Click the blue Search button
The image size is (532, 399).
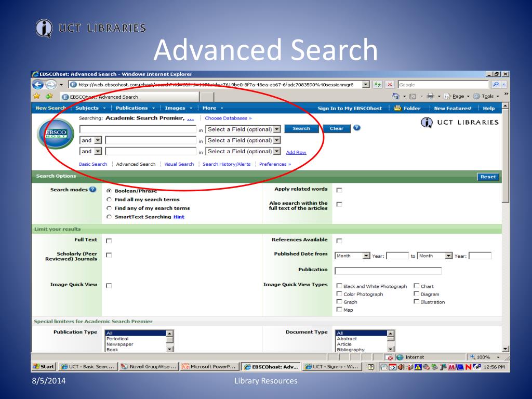(301, 129)
